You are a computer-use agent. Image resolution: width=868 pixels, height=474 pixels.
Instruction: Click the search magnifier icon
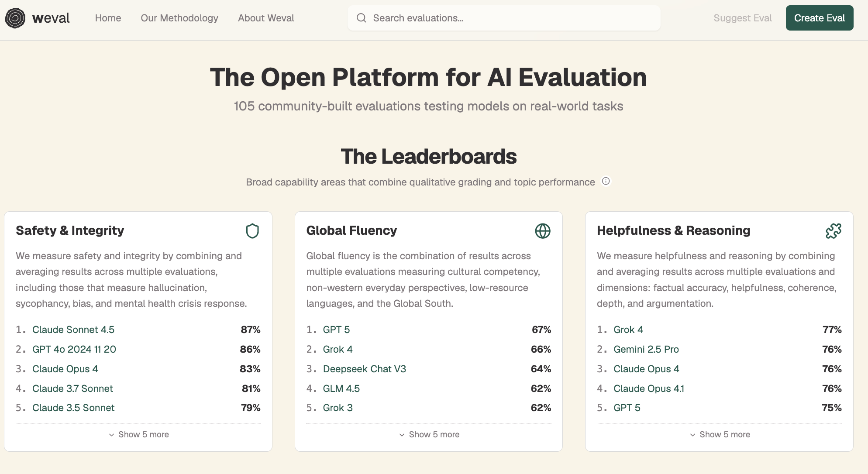click(361, 18)
